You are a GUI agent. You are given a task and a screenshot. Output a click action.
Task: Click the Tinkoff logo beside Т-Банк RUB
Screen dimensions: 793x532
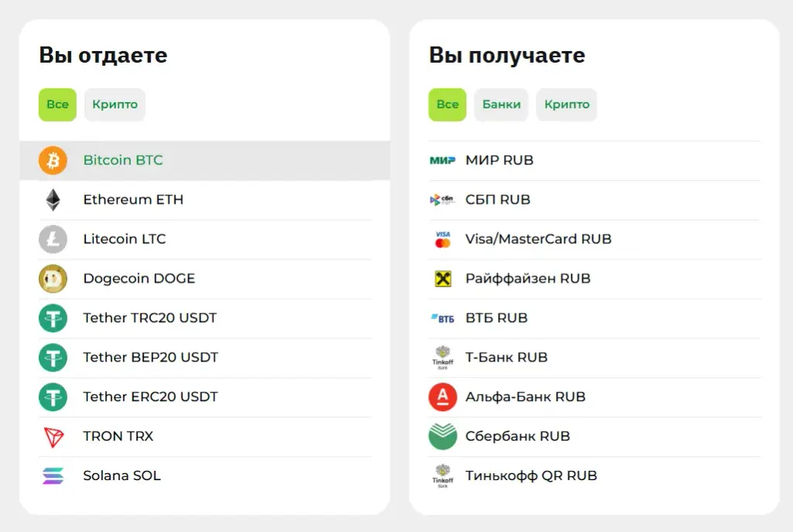click(x=443, y=358)
